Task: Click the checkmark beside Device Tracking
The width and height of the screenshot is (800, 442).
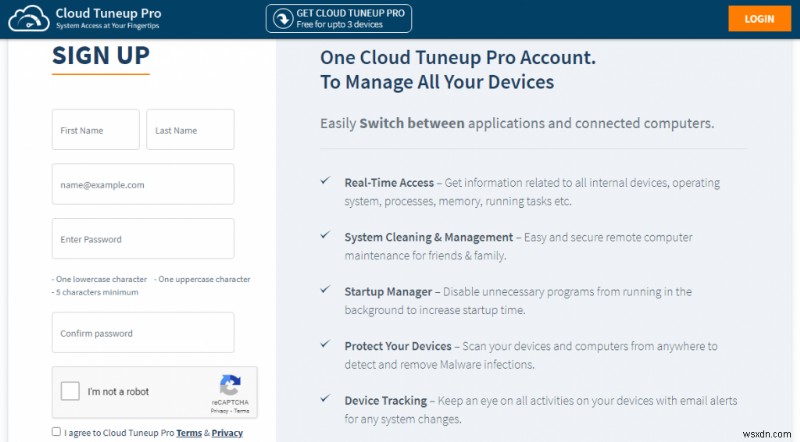Action: [325, 399]
